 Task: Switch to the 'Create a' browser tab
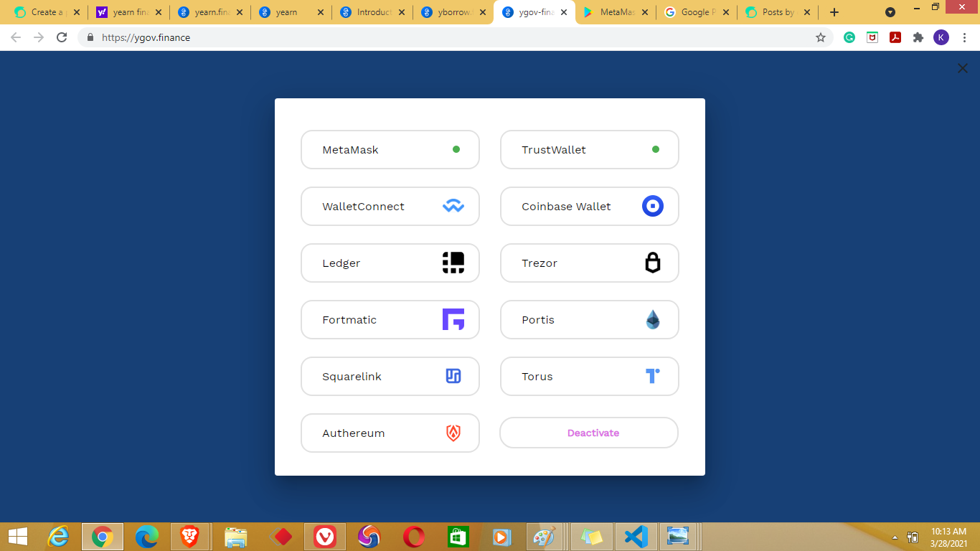pos(47,12)
